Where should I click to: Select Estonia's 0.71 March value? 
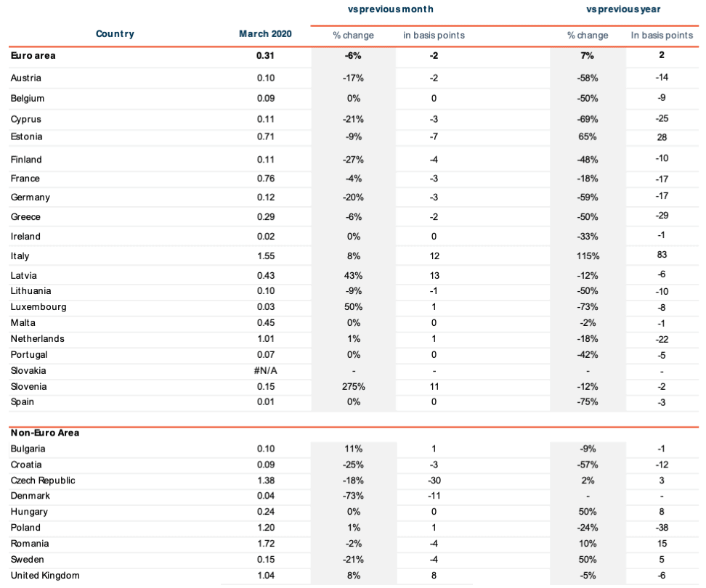click(265, 136)
